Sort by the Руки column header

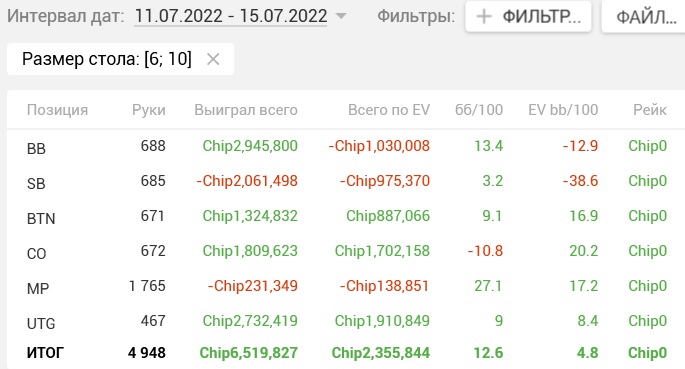coord(149,110)
